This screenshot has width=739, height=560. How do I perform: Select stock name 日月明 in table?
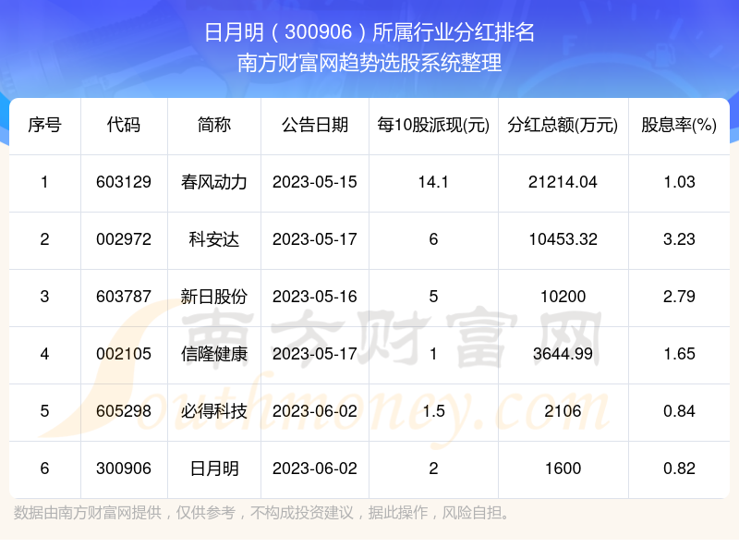(214, 469)
